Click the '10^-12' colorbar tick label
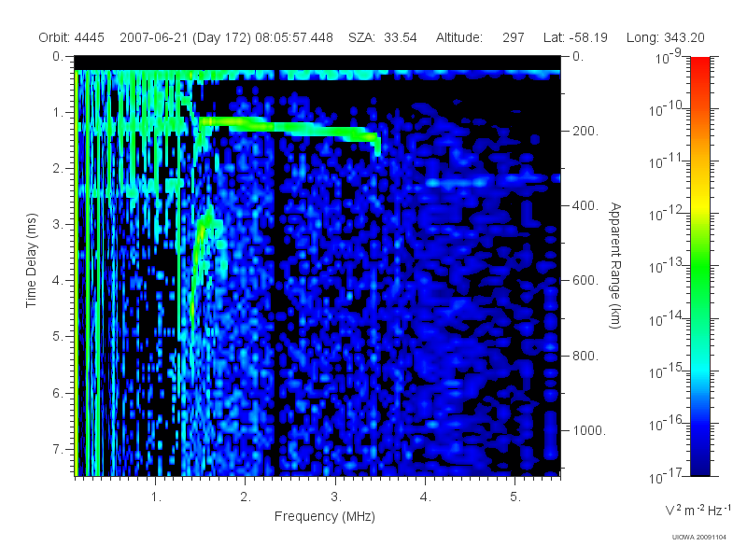This screenshot has width=747, height=560. click(668, 215)
